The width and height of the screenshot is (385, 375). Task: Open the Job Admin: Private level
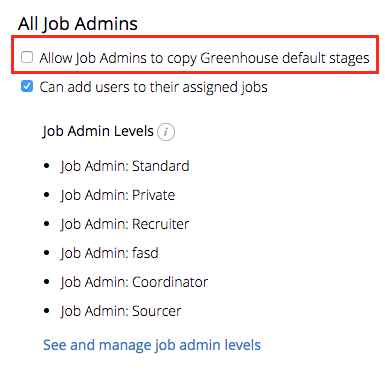point(118,195)
